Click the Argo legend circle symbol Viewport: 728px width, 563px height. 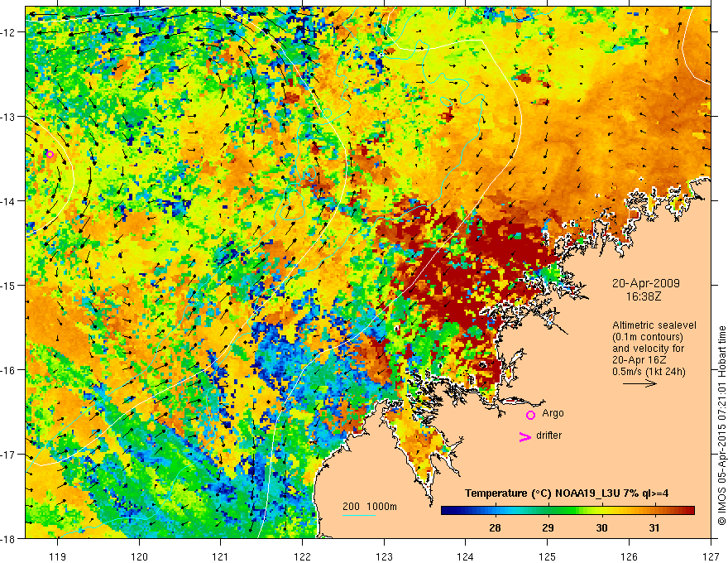[x=530, y=415]
